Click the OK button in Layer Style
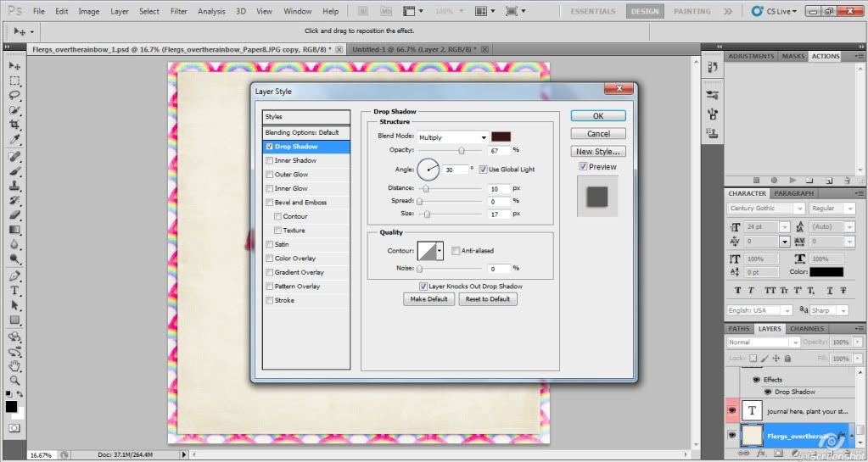The width and height of the screenshot is (868, 462). 598,116
